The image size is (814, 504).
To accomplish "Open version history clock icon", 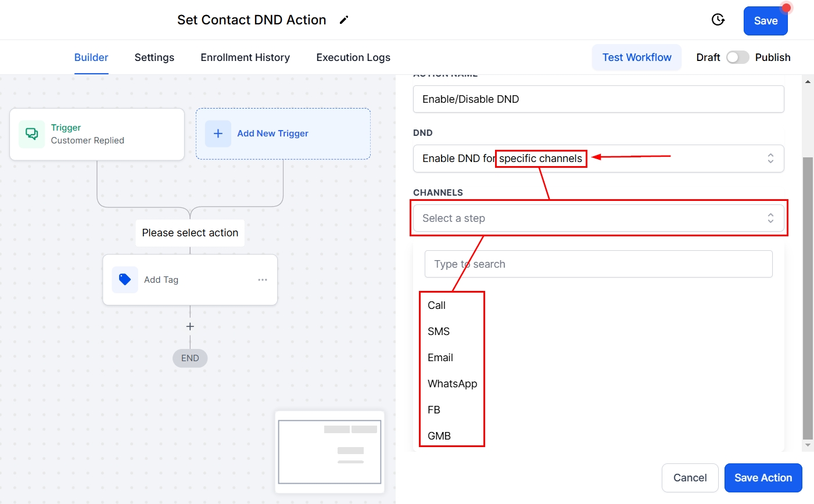I will [x=718, y=20].
